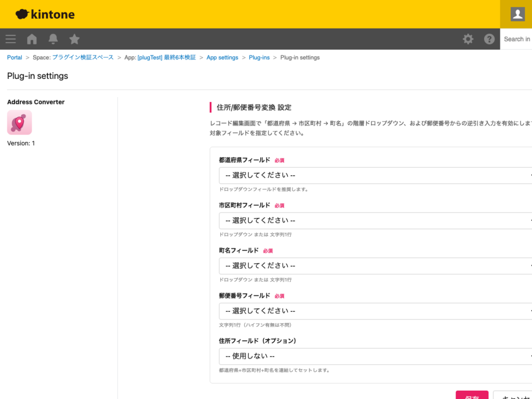Click the favorites star icon
Screen dimensions: 532x399
point(74,39)
